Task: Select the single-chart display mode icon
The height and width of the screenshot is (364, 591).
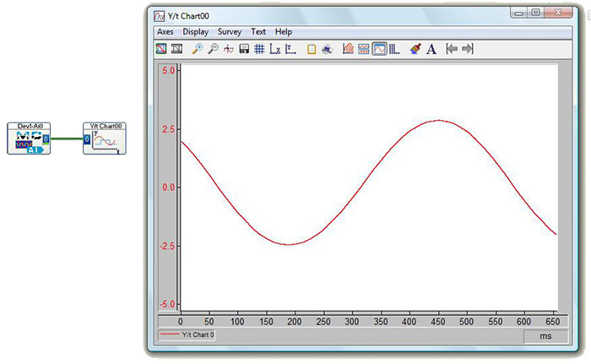Action: 379,49
